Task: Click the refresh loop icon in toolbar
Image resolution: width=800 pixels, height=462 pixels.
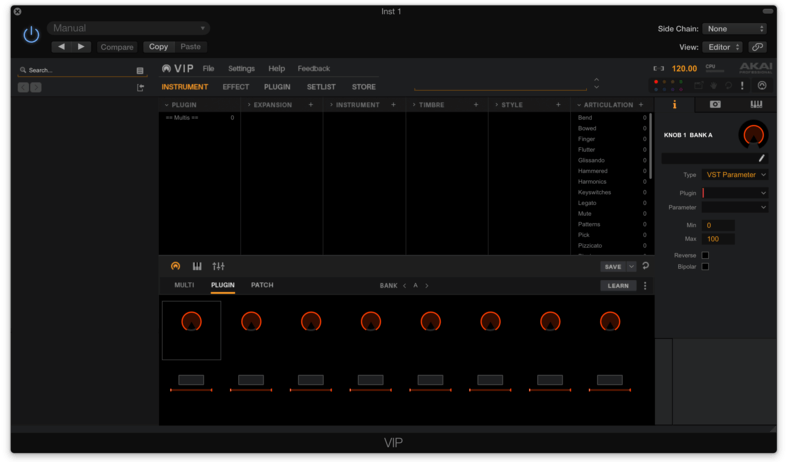Action: [x=729, y=86]
